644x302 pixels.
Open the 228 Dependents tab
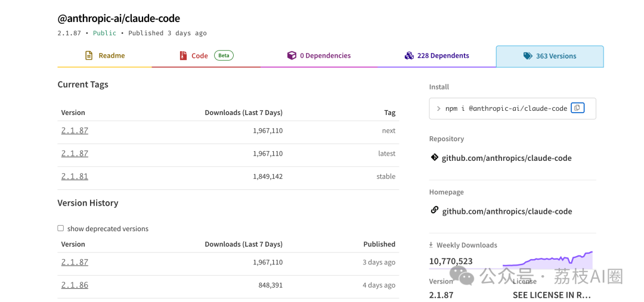coord(437,56)
